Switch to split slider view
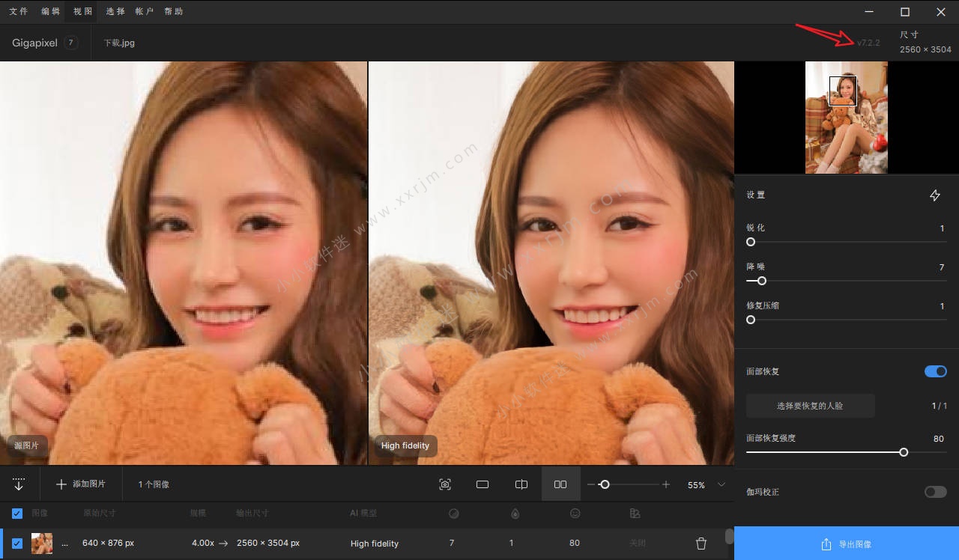The height and width of the screenshot is (560, 959). (521, 484)
